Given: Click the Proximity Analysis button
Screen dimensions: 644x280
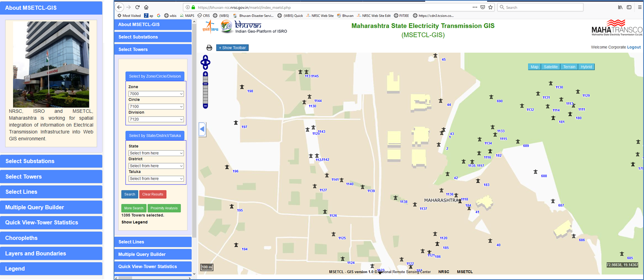Looking at the screenshot, I should click(x=164, y=208).
